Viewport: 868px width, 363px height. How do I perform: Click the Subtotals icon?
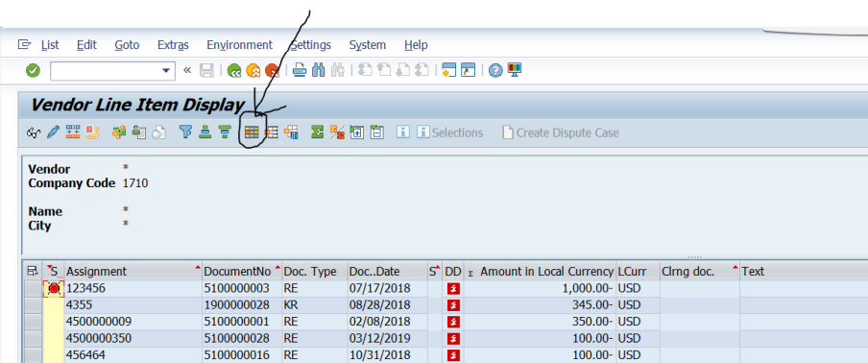337,133
